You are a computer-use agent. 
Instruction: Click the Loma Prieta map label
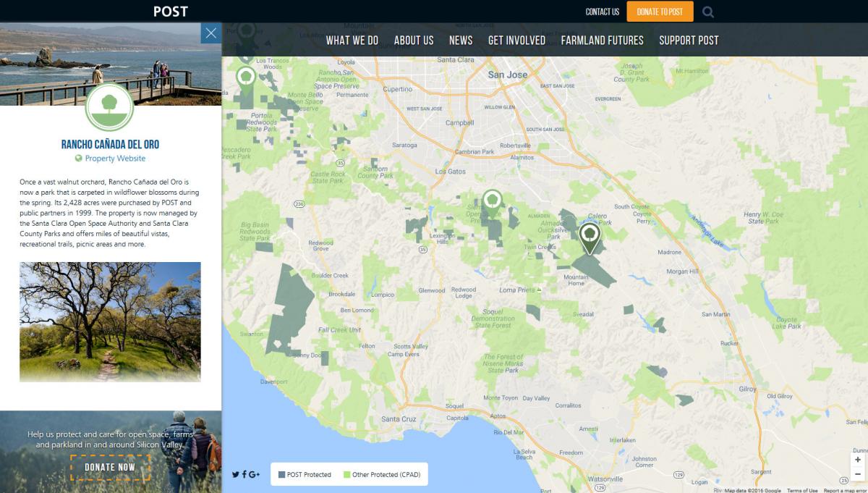tap(517, 290)
